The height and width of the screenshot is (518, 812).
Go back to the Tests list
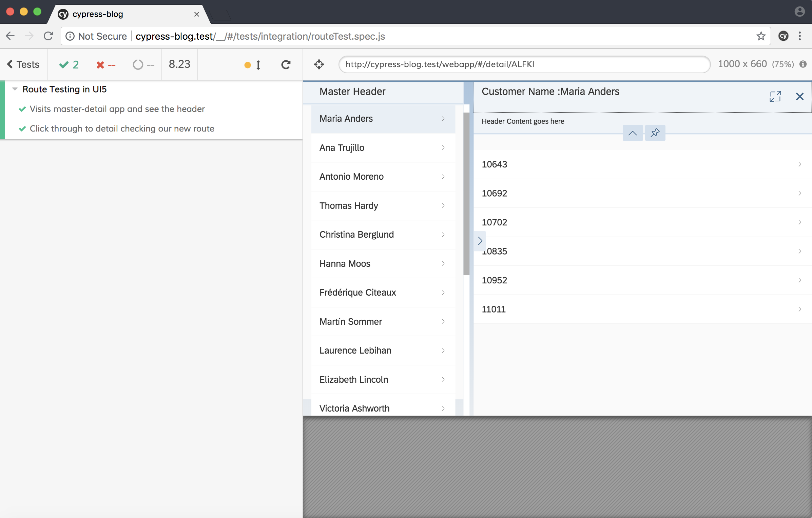[23, 64]
